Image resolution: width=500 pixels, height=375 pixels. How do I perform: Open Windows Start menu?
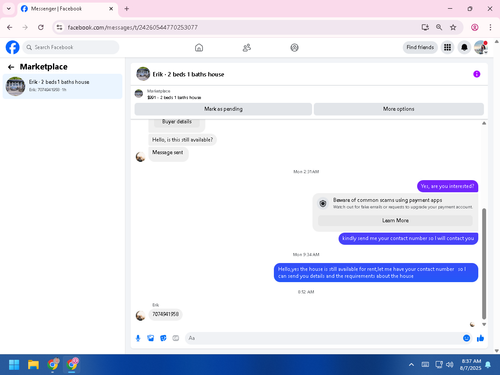coord(14,365)
